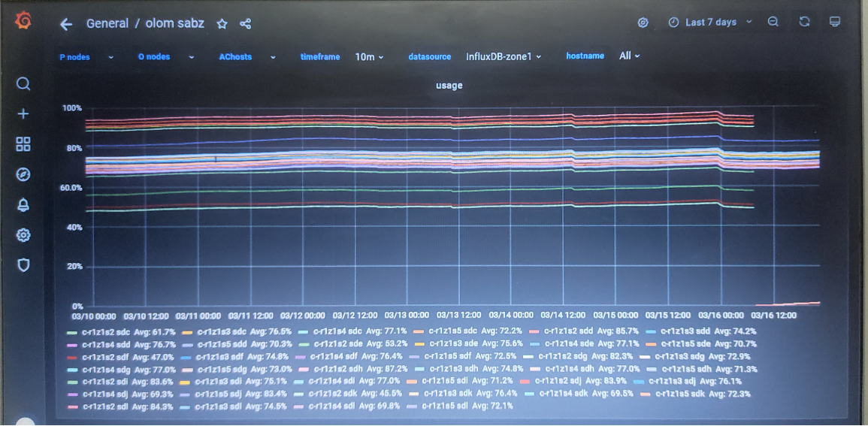Open Server Admin shield icon in sidebar
Viewport: 868px width, 426px height.
[x=23, y=265]
